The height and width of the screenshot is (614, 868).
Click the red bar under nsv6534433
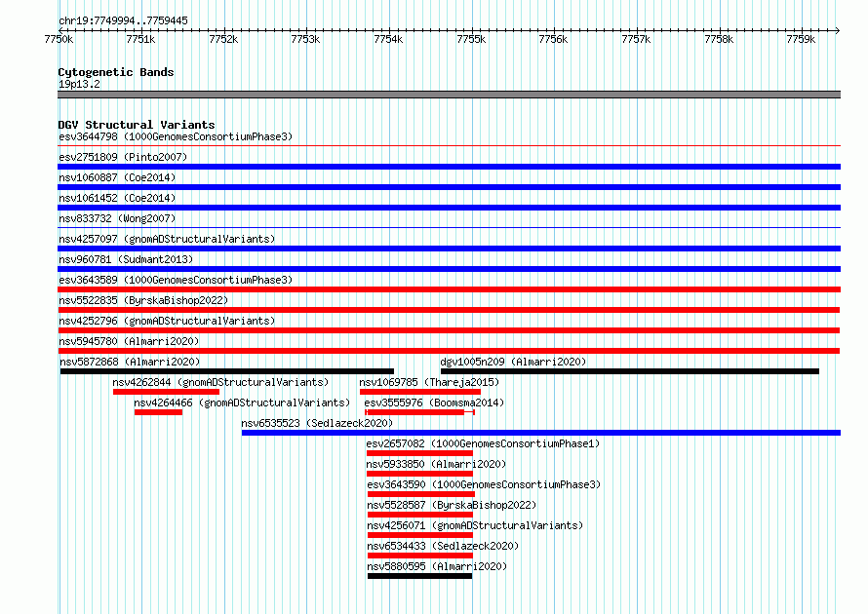420,556
